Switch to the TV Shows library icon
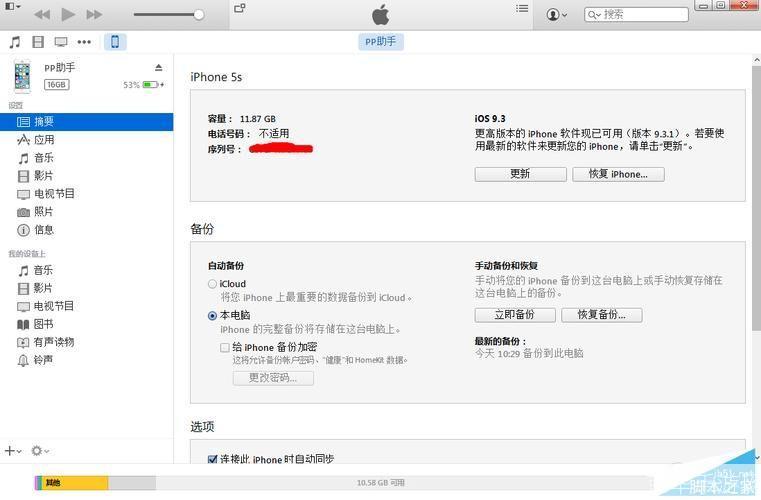Screen dimensions: 761x500 pos(61,42)
